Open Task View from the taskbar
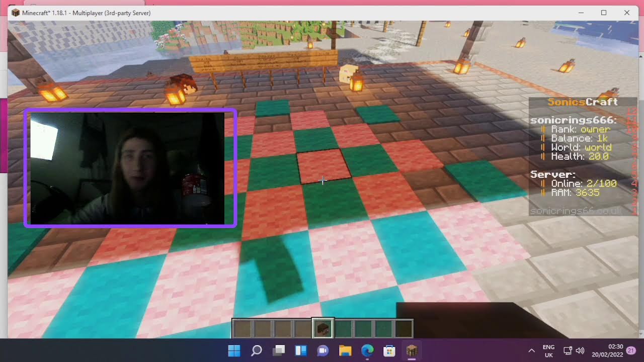The image size is (644, 362). pyautogui.click(x=278, y=350)
